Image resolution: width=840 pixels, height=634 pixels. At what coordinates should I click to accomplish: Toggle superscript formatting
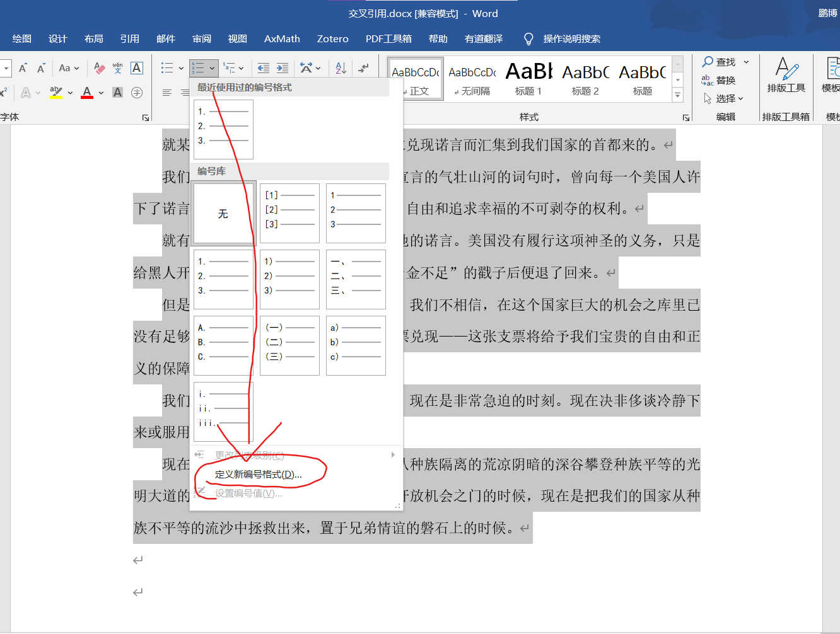pos(4,93)
